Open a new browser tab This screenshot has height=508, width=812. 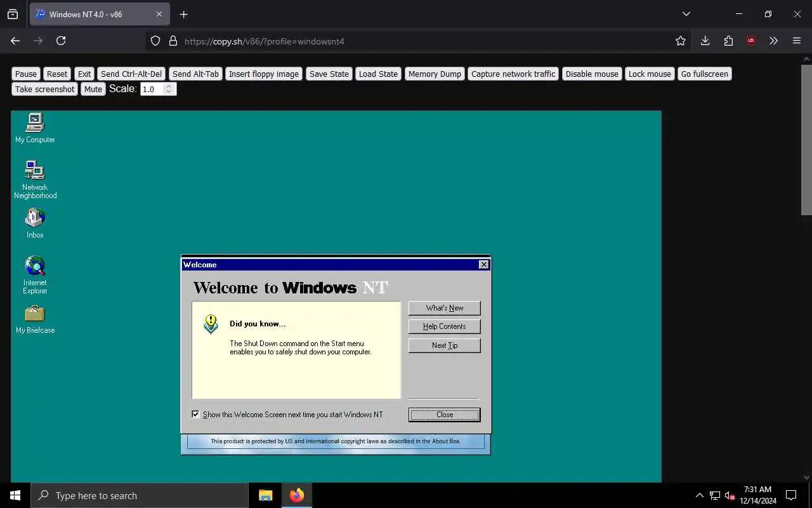pyautogui.click(x=183, y=14)
